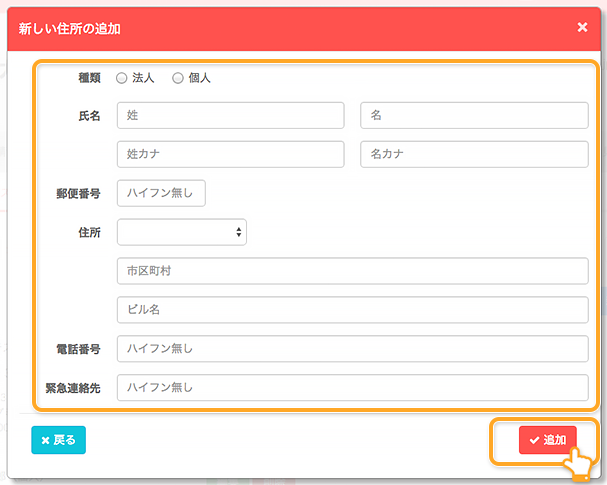Click the checkmark icon on 追加 button
The height and width of the screenshot is (485, 607).
(535, 440)
